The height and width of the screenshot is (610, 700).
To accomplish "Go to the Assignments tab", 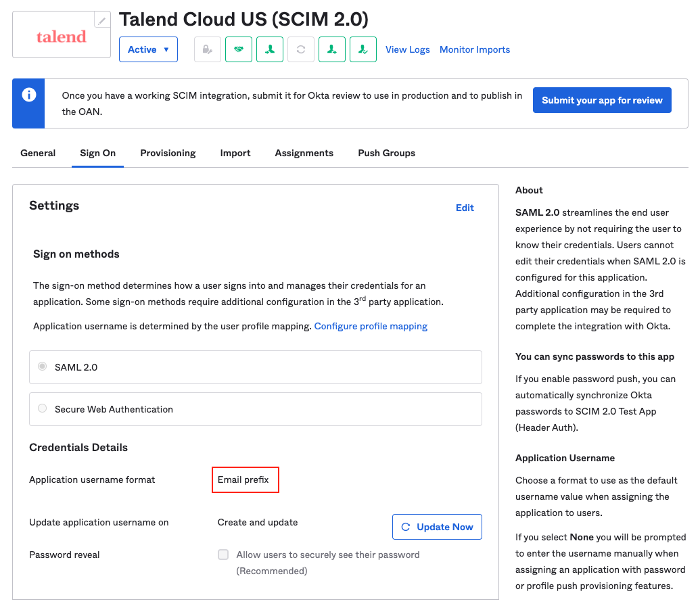I will pos(304,153).
